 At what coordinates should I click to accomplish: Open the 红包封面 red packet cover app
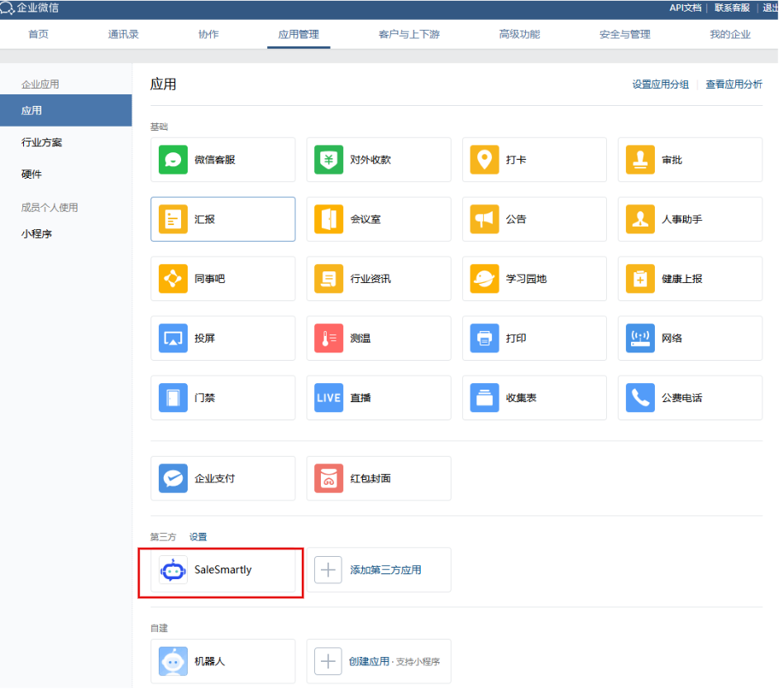click(378, 478)
